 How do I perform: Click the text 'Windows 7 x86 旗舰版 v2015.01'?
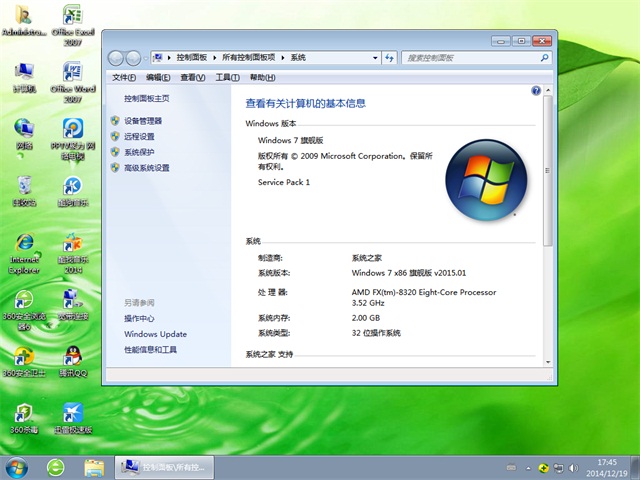tap(409, 273)
